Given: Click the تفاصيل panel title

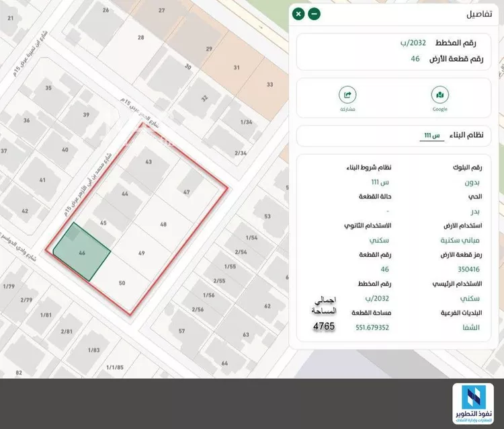Looking at the screenshot, I should 479,15.
